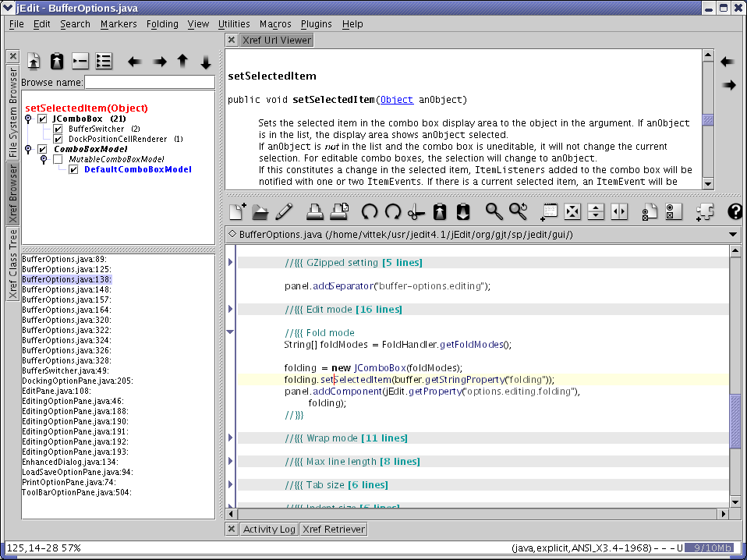Click into the Browse name field

click(x=150, y=83)
